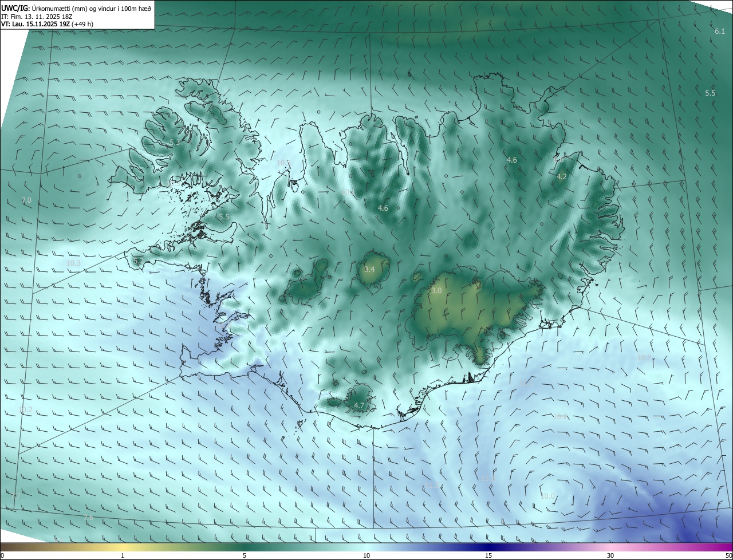The image size is (733, 560).
Task: Click the initial time line 'IT: Fim. 13. 11. 2025 18Z'
Action: click(x=38, y=16)
